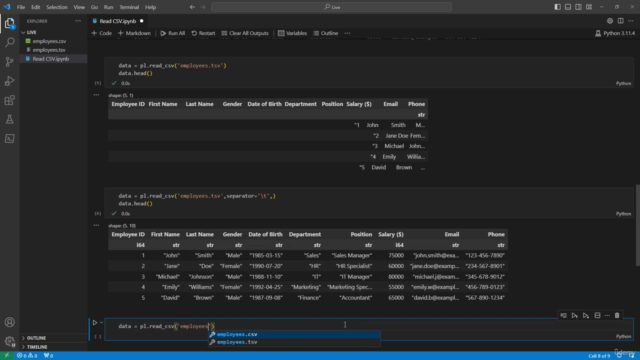
Task: Open the Selection menu
Action: 57,7
